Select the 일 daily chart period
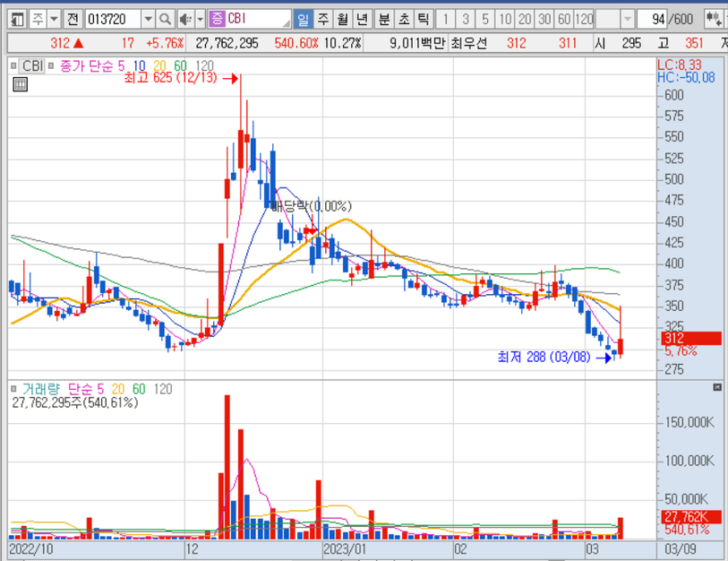The image size is (728, 561). pyautogui.click(x=303, y=19)
